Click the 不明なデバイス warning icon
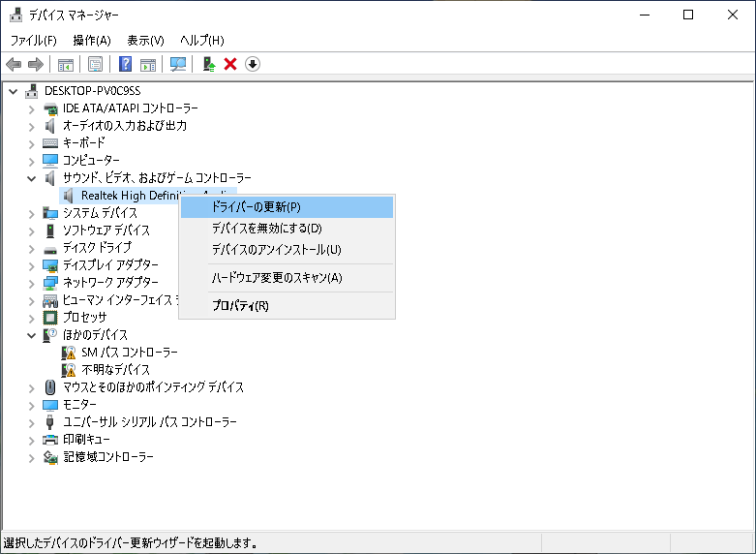The height and width of the screenshot is (554, 756). [x=69, y=370]
